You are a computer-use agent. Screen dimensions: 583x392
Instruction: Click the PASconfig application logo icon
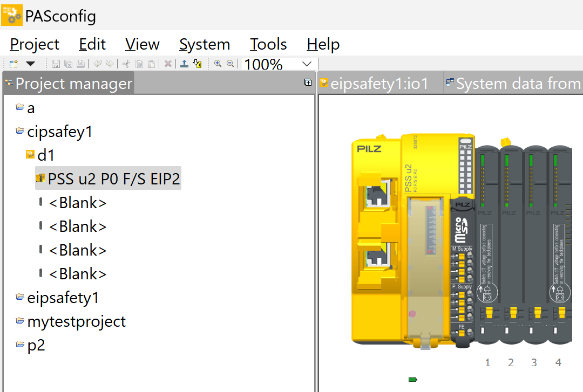click(12, 15)
